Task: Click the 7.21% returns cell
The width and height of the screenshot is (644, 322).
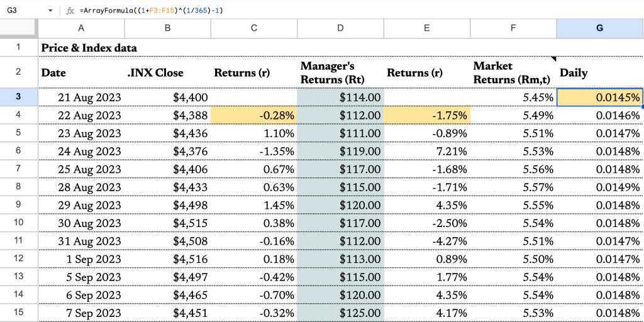Action: (x=426, y=152)
